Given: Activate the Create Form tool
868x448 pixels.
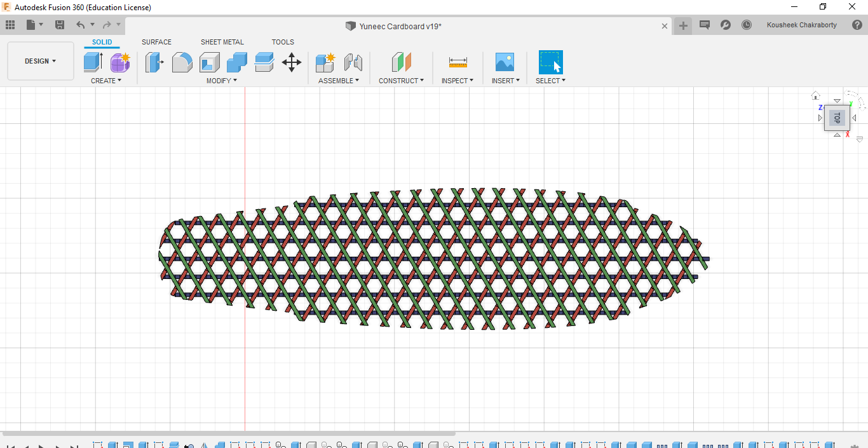Looking at the screenshot, I should pyautogui.click(x=119, y=62).
